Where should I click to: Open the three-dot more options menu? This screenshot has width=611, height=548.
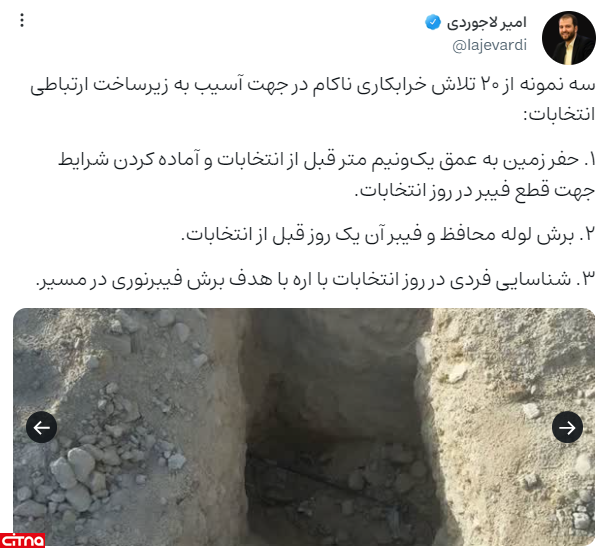pyautogui.click(x=22, y=20)
